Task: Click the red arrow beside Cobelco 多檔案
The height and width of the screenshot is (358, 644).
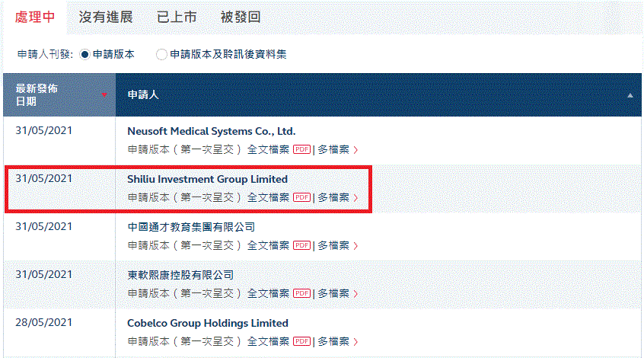Action: coord(355,341)
